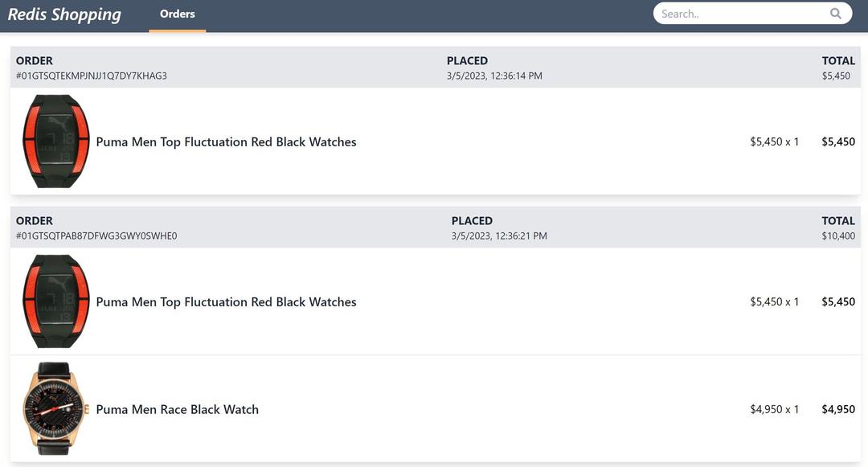The width and height of the screenshot is (868, 467).
Task: Open first order's Puma red black watch thumbnail
Action: coord(55,141)
